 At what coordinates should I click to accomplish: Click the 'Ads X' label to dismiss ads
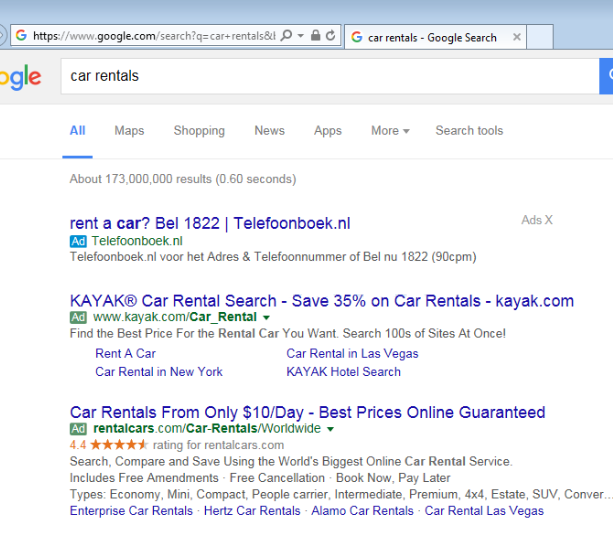(537, 220)
